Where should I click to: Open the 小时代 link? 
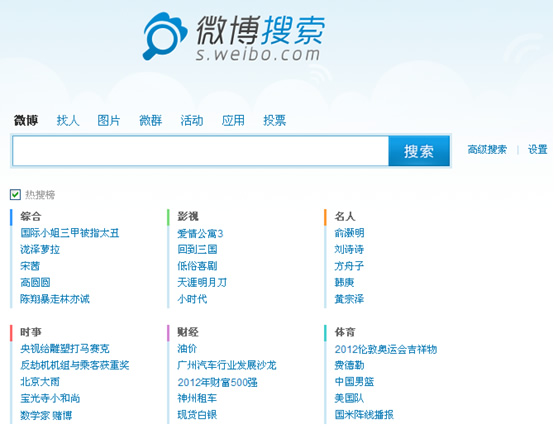(x=192, y=299)
